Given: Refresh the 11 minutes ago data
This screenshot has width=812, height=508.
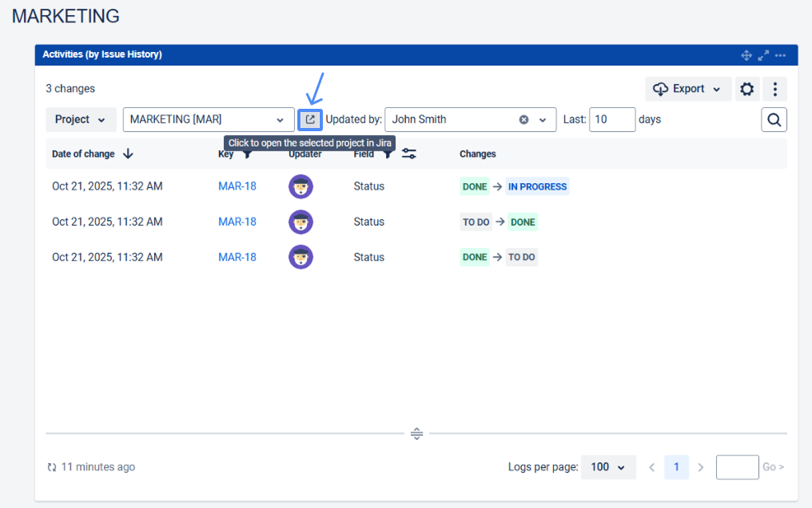Looking at the screenshot, I should [x=52, y=467].
